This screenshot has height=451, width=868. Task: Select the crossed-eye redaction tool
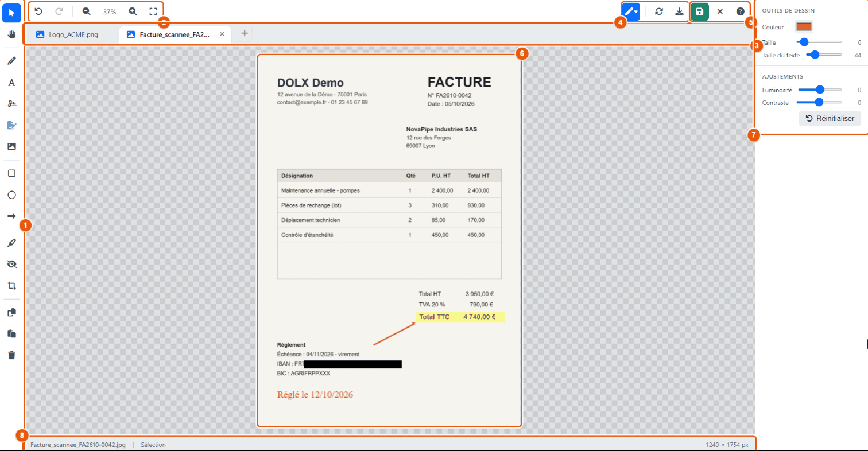(11, 264)
